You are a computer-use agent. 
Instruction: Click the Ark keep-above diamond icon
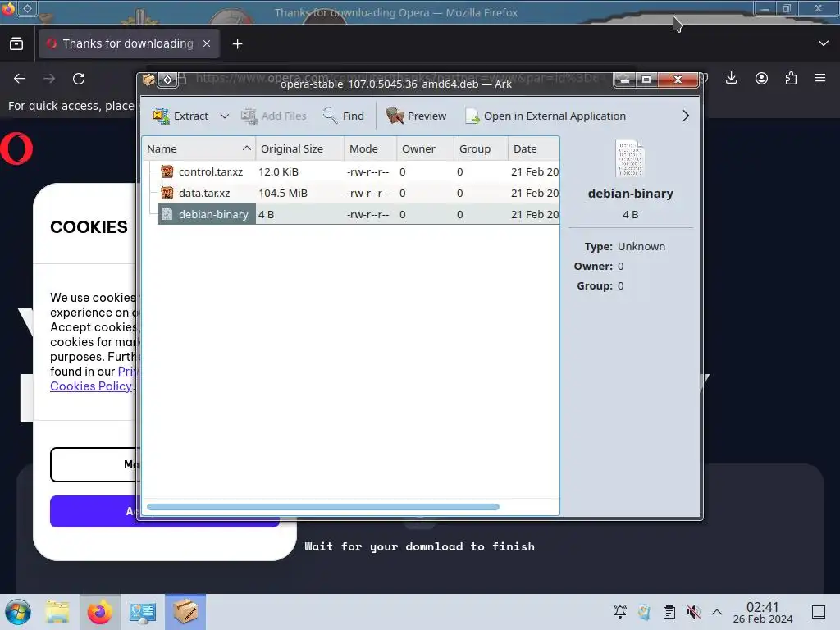coord(167,80)
